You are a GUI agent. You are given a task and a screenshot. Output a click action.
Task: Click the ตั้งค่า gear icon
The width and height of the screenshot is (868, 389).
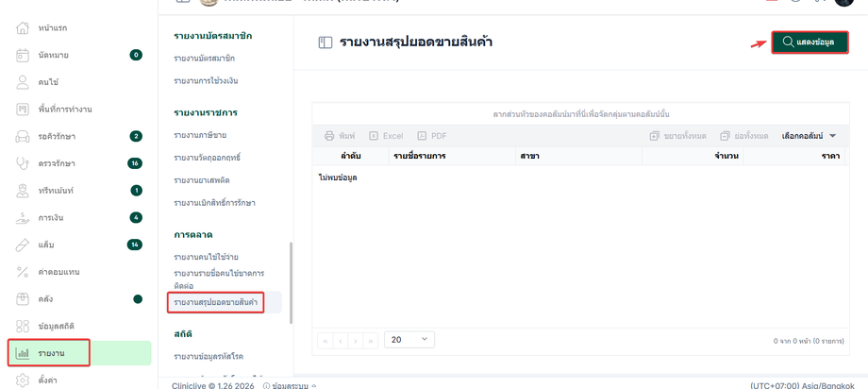click(x=22, y=381)
